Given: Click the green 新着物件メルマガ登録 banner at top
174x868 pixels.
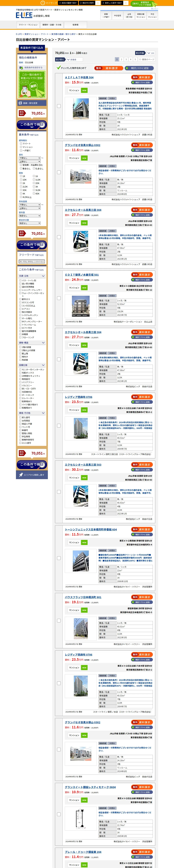Looking at the screenshot, I should 145,4.
